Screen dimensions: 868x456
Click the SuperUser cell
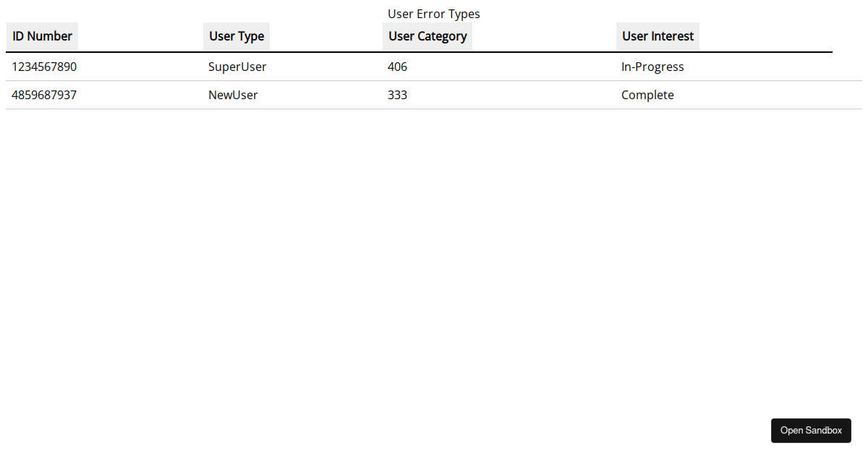(237, 67)
